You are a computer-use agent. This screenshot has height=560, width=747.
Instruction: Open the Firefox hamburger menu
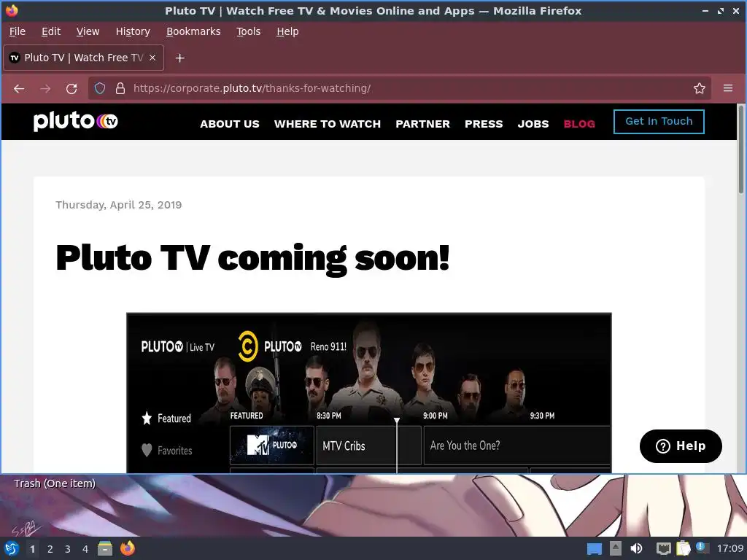pos(728,88)
